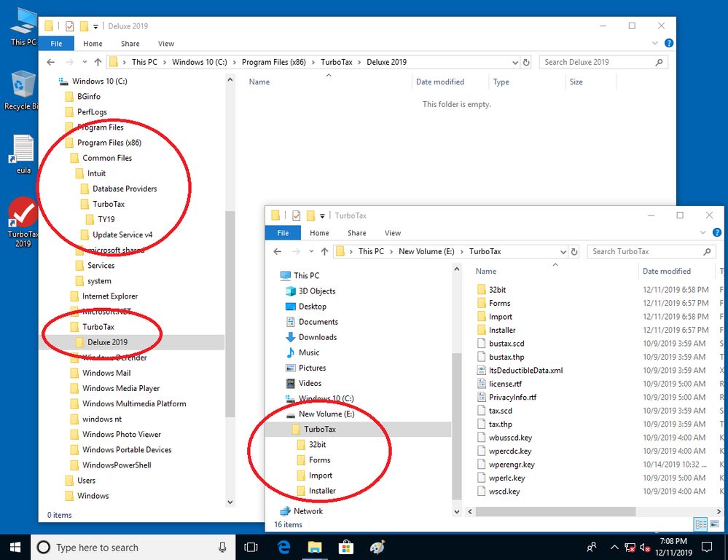
Task: Select ItsDeductibleData.xml file
Action: click(x=525, y=370)
